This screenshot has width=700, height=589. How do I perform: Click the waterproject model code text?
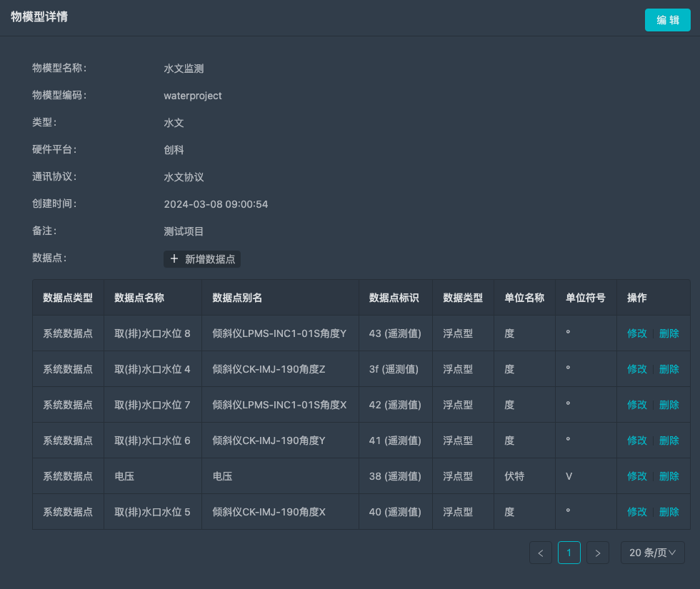193,95
